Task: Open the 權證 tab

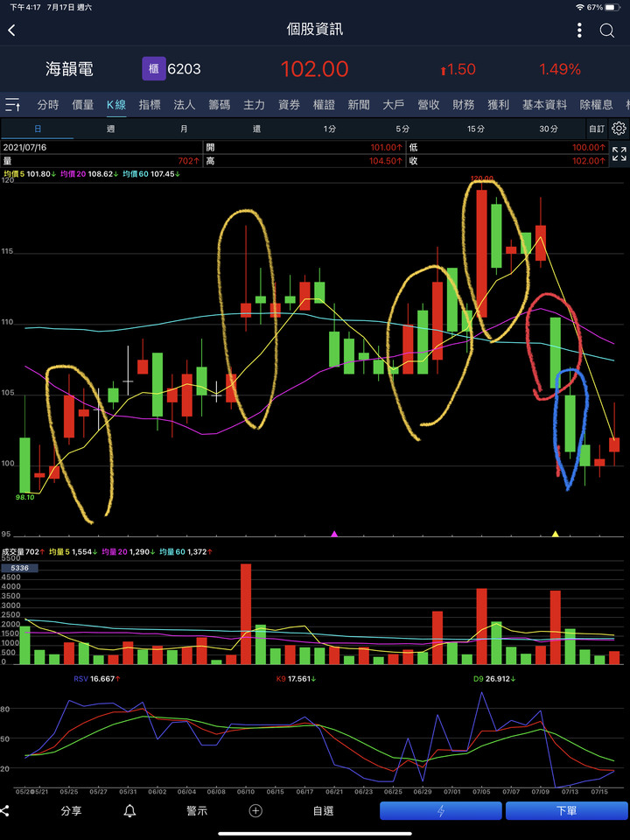Action: (324, 104)
